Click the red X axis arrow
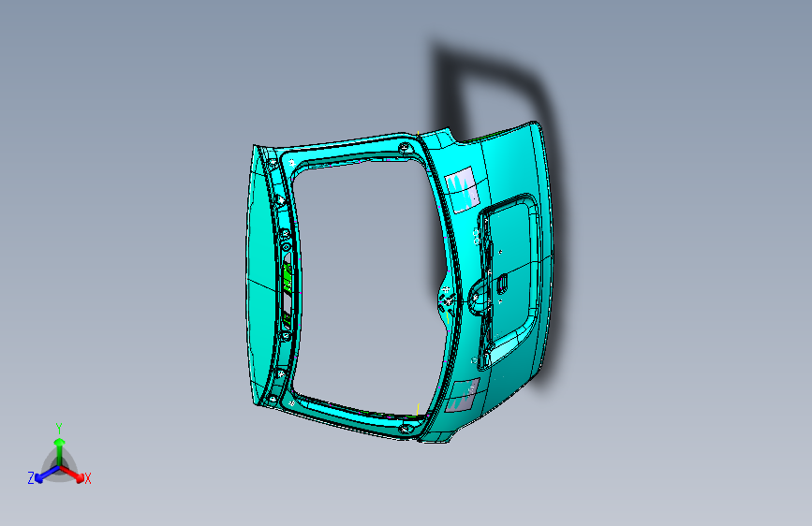Image resolution: width=812 pixels, height=526 pixels. pos(73,475)
